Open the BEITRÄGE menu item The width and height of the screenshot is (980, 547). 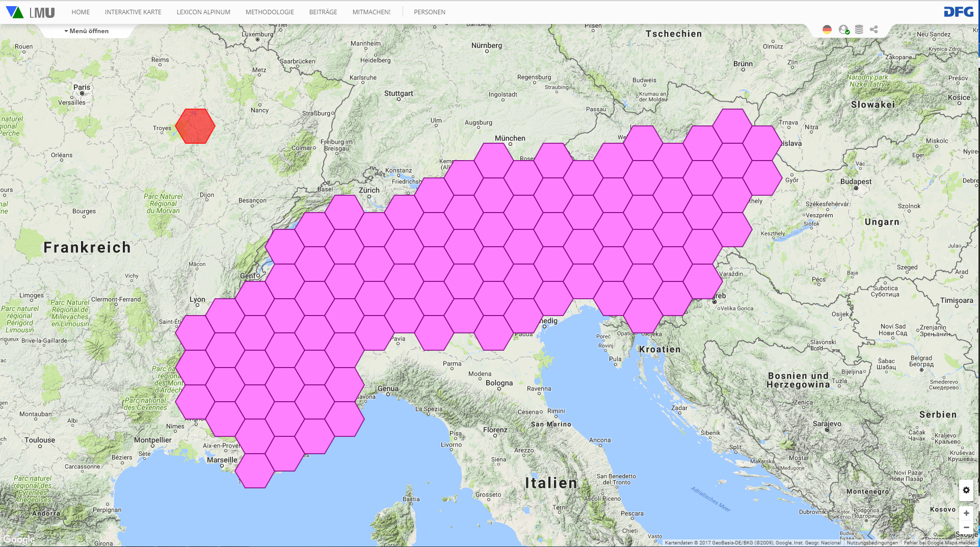[323, 12]
